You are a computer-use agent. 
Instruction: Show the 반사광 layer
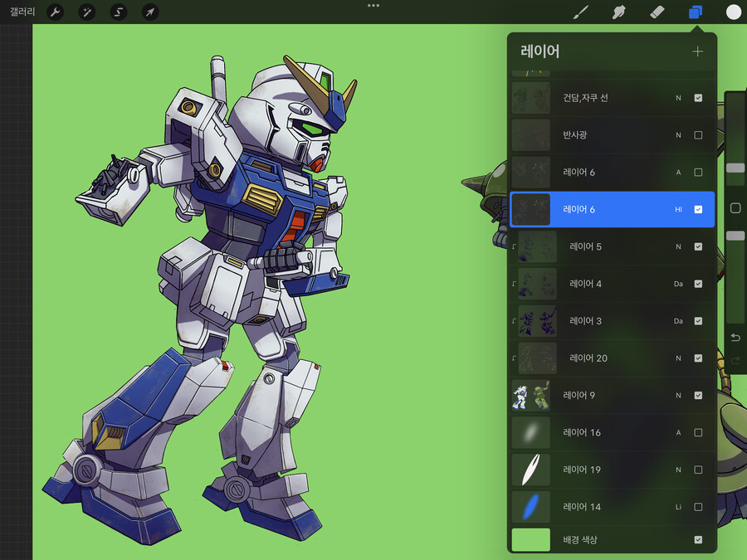tap(698, 134)
